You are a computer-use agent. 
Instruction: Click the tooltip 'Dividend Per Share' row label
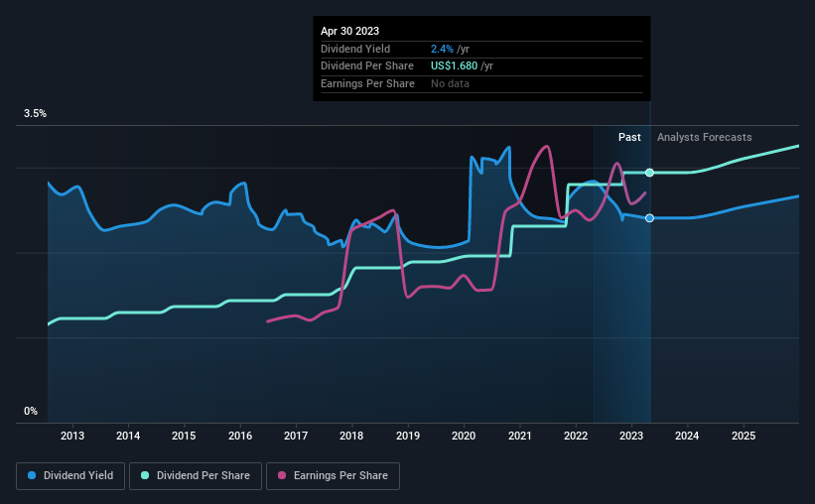367,66
